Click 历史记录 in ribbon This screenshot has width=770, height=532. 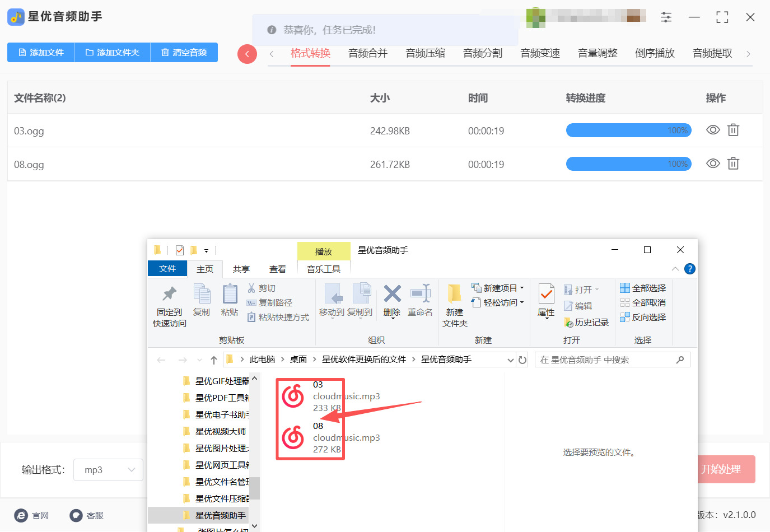pyautogui.click(x=586, y=323)
